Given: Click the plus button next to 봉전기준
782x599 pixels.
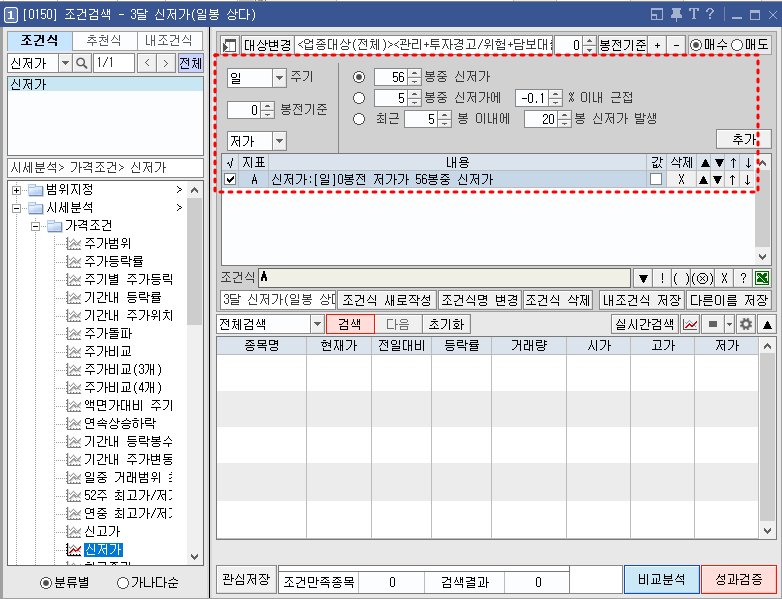Looking at the screenshot, I should (x=657, y=45).
